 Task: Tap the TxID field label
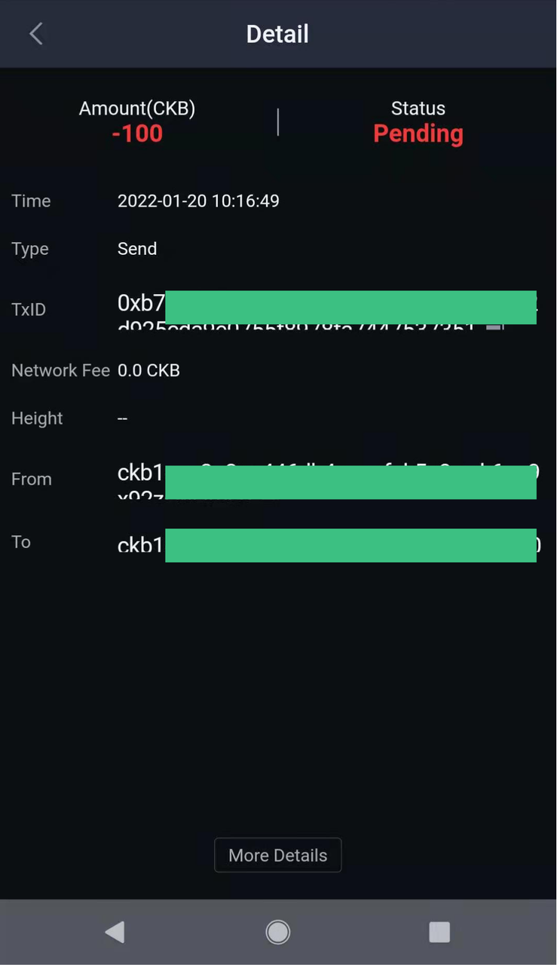tap(29, 309)
